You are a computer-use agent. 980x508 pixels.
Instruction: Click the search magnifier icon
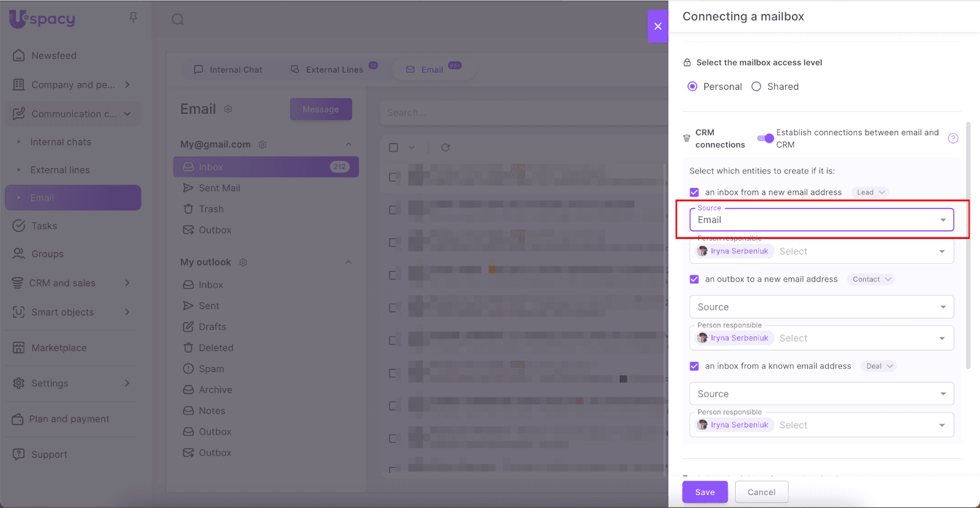pyautogui.click(x=178, y=20)
